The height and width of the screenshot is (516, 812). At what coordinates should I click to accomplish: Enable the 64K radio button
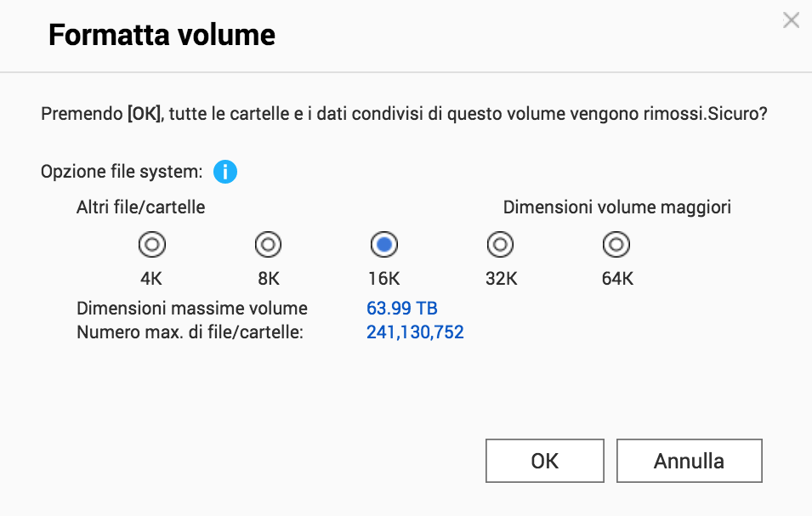pyautogui.click(x=616, y=245)
